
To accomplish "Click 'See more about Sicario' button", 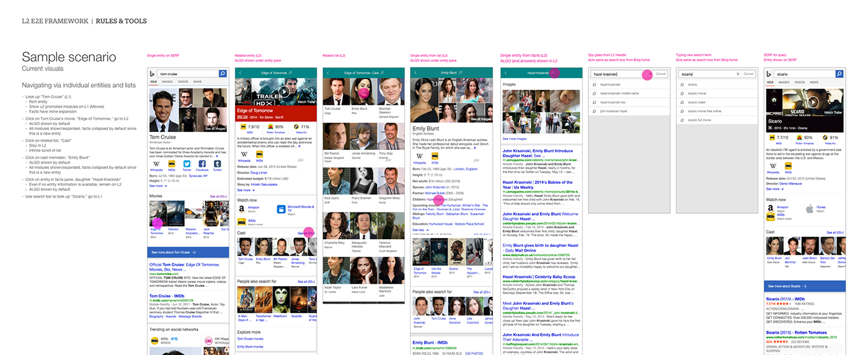I will (805, 286).
